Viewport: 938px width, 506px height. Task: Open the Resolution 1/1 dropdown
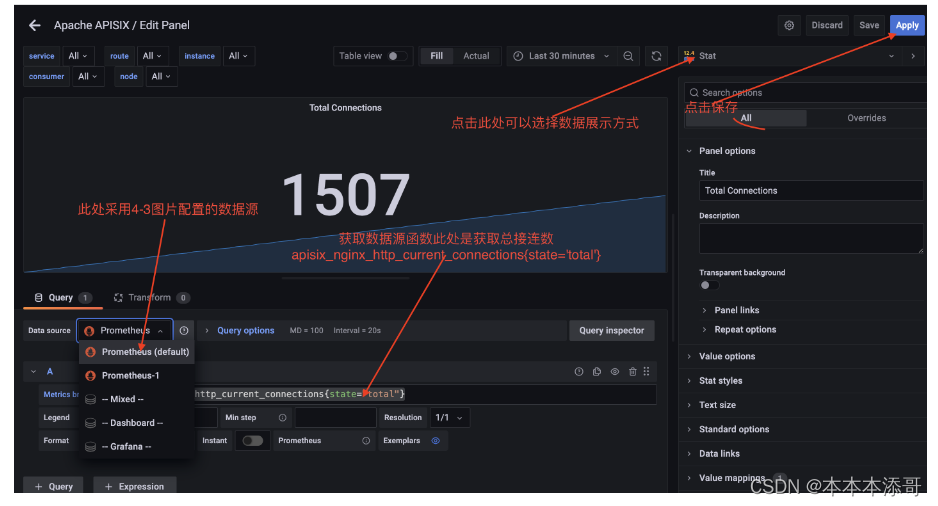pyautogui.click(x=449, y=417)
